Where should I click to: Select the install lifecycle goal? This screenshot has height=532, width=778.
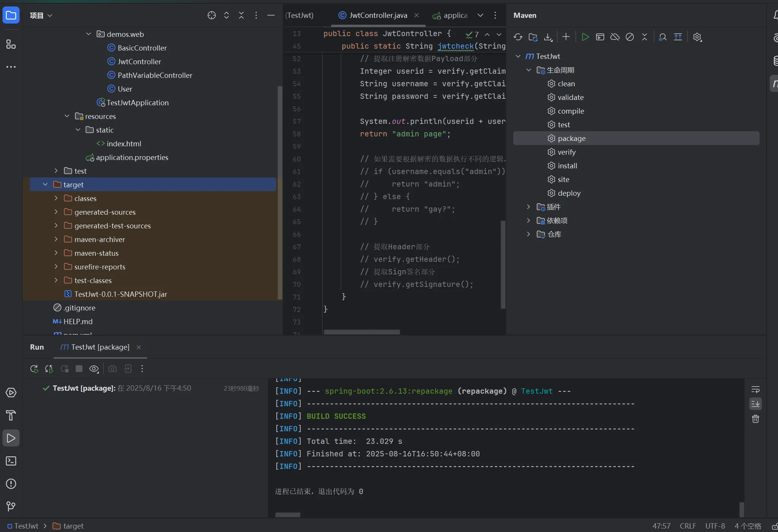click(x=567, y=166)
